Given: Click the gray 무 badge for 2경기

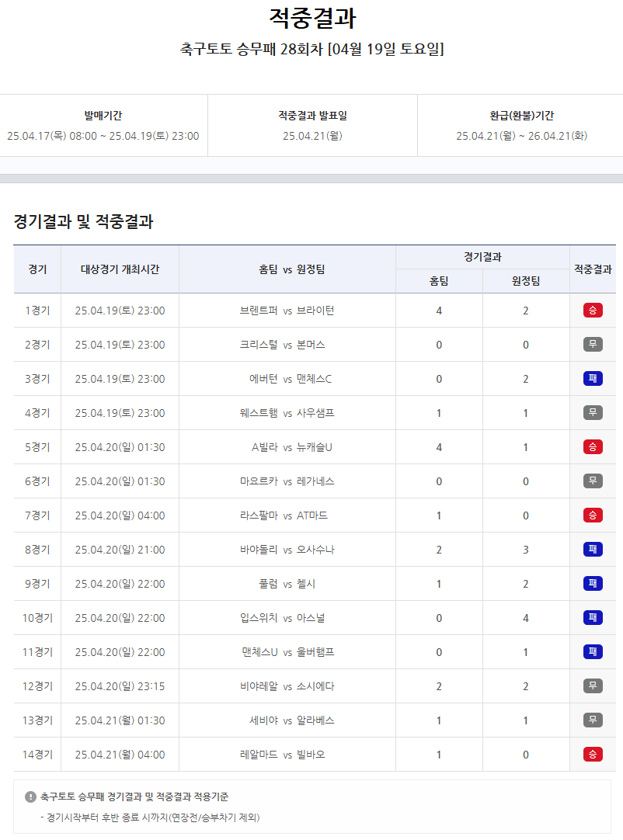Looking at the screenshot, I should (x=593, y=345).
